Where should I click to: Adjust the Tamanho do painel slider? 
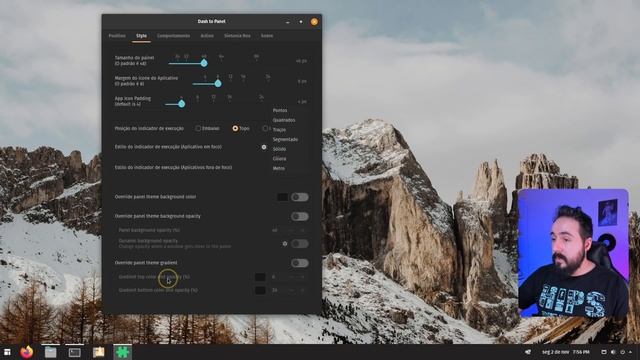pyautogui.click(x=204, y=63)
